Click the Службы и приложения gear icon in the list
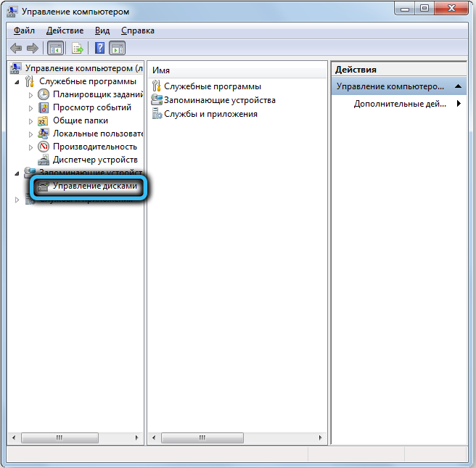 [x=157, y=114]
